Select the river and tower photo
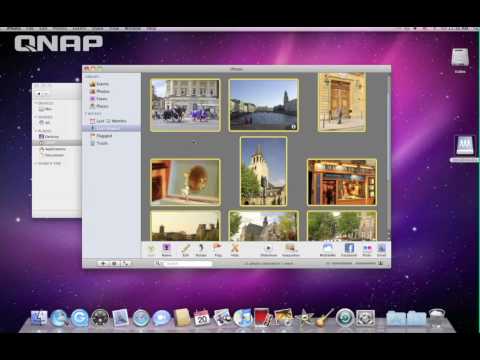This screenshot has height=360, width=480. [263, 105]
